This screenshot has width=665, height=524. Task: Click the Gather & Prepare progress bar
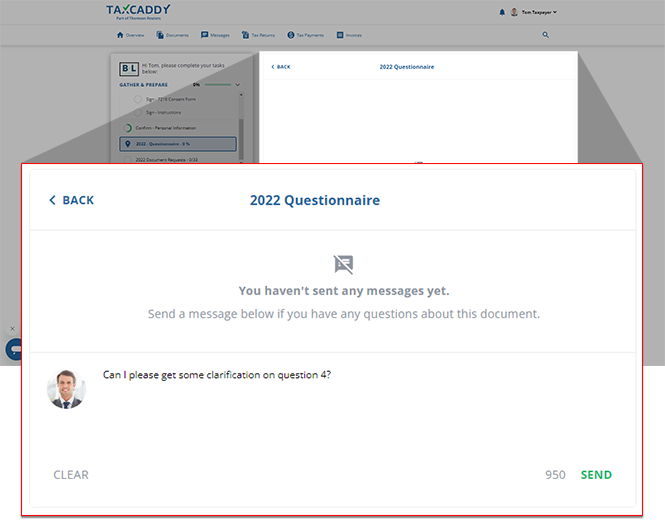[218, 85]
